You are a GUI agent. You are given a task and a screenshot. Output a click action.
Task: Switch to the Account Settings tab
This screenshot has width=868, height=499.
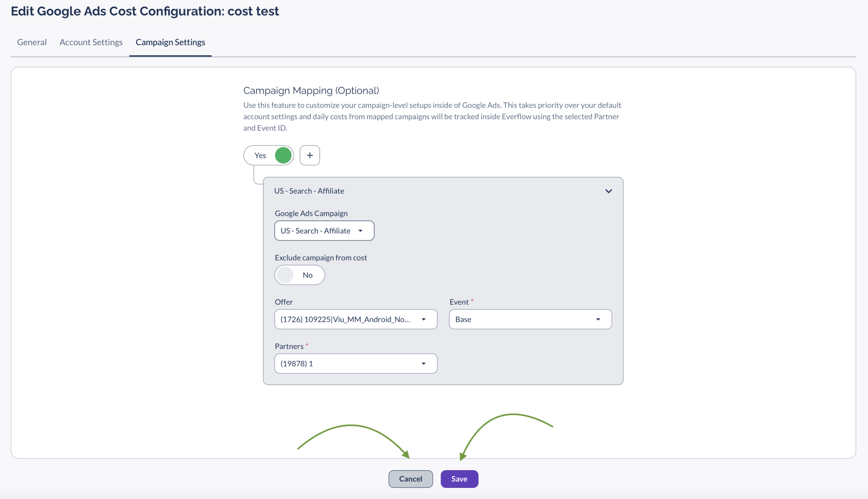[x=91, y=42]
